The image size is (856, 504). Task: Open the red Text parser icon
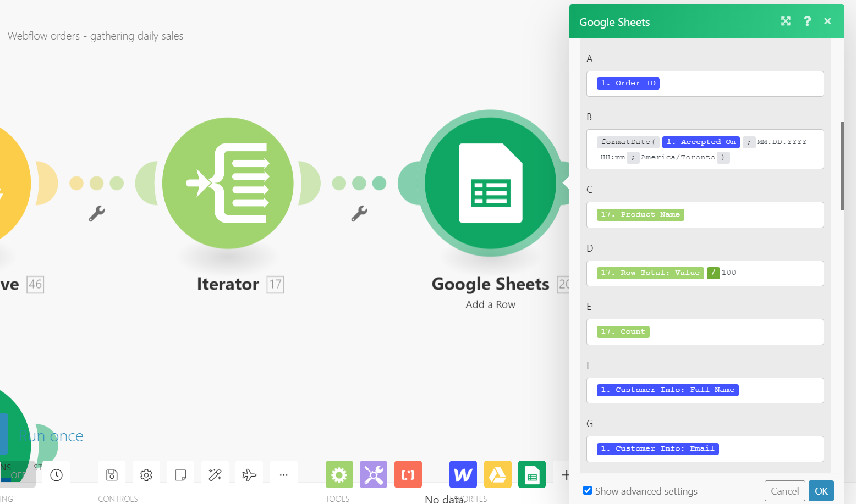[x=408, y=474]
